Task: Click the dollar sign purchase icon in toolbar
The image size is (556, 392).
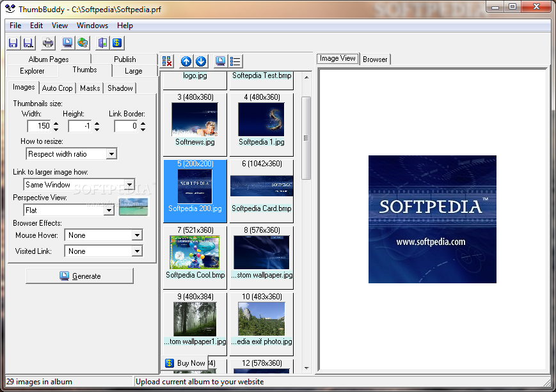Action: [117, 43]
